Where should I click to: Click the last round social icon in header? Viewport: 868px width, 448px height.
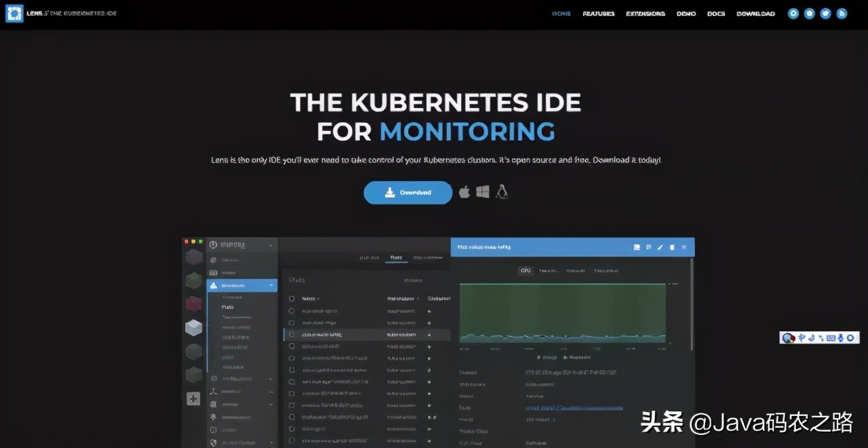coord(842,14)
